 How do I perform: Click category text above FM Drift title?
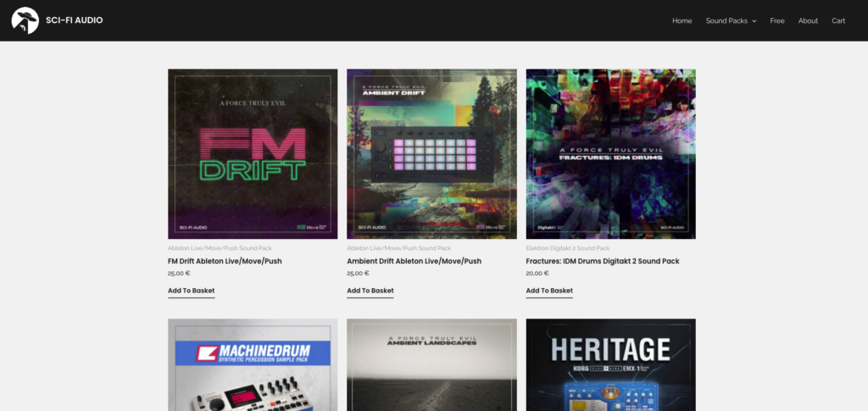click(220, 248)
